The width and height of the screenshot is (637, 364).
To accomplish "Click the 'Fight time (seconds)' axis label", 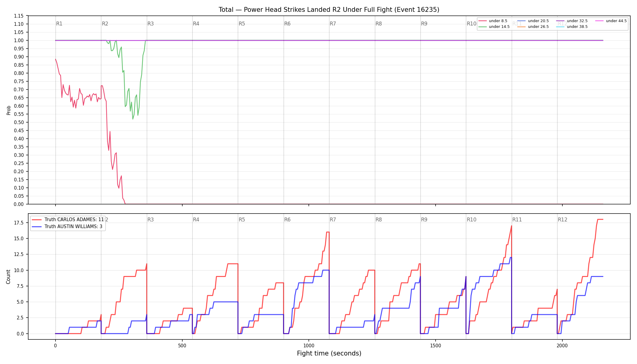I will click(329, 353).
